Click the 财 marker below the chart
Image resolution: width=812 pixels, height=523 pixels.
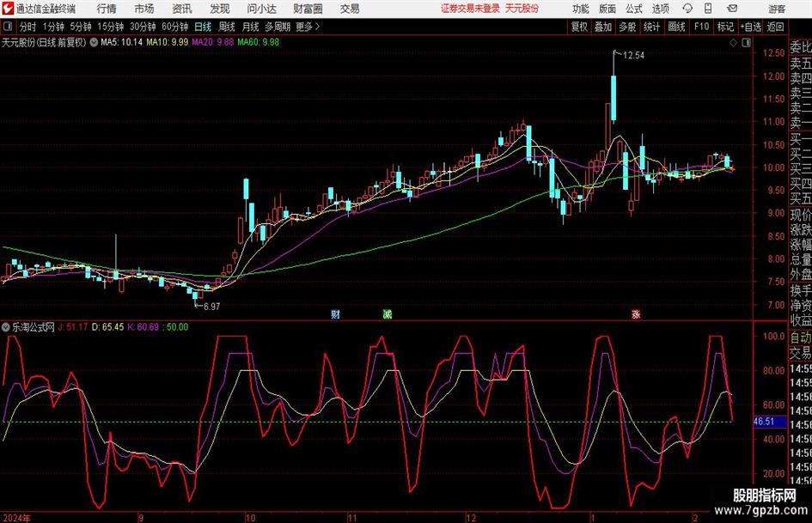336,314
